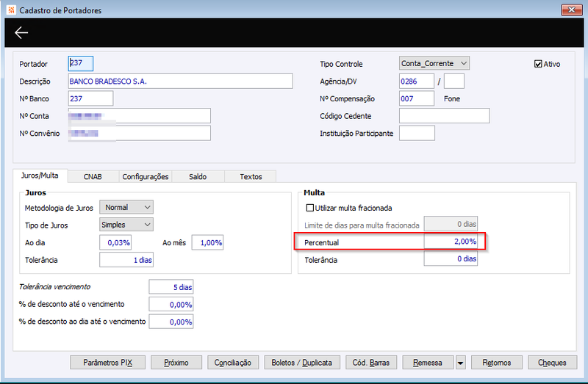
Task: Click the Ao mês juros field 1,00%
Action: pyautogui.click(x=207, y=242)
